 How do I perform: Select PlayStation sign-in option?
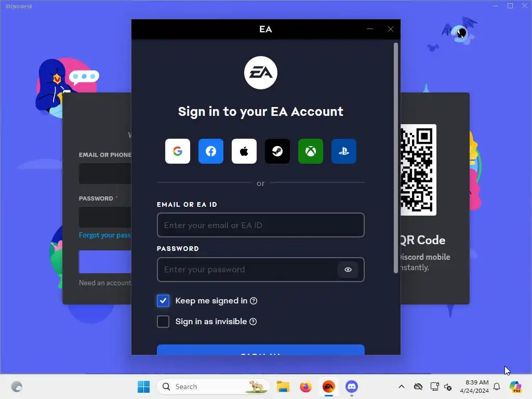[344, 151]
